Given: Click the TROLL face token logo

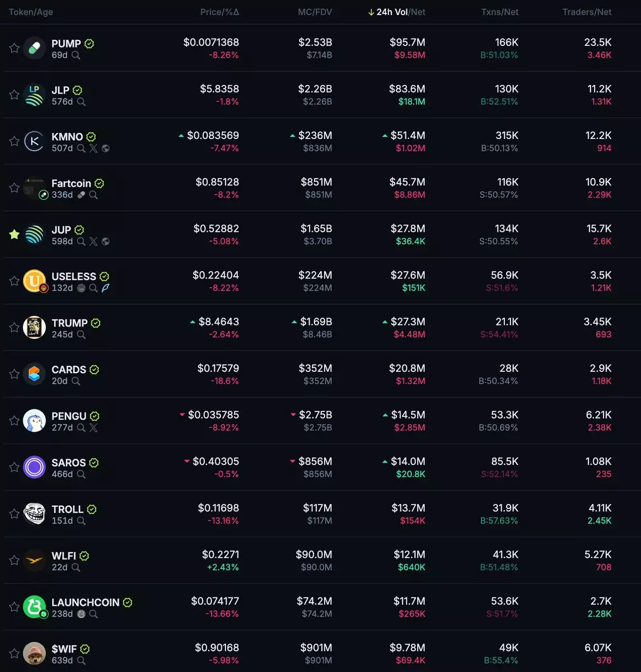Looking at the screenshot, I should [34, 514].
